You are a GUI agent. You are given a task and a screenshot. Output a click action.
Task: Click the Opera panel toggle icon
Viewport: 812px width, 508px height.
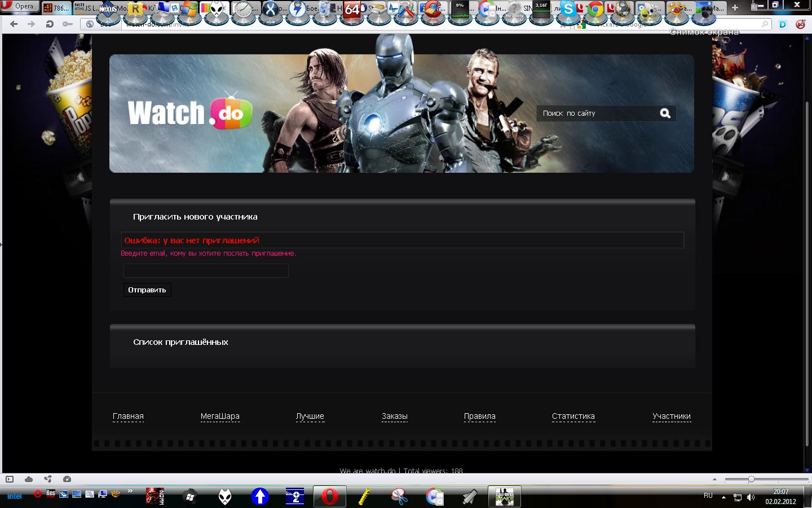(10, 479)
